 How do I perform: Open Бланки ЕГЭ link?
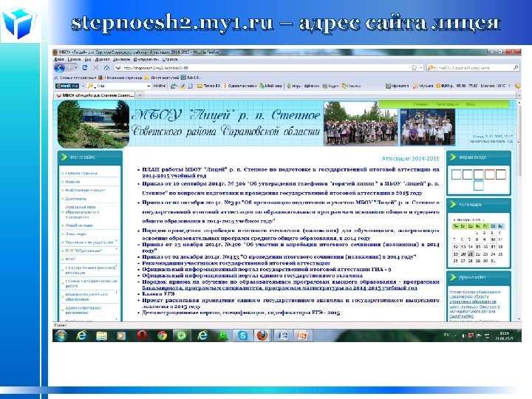pos(158,294)
